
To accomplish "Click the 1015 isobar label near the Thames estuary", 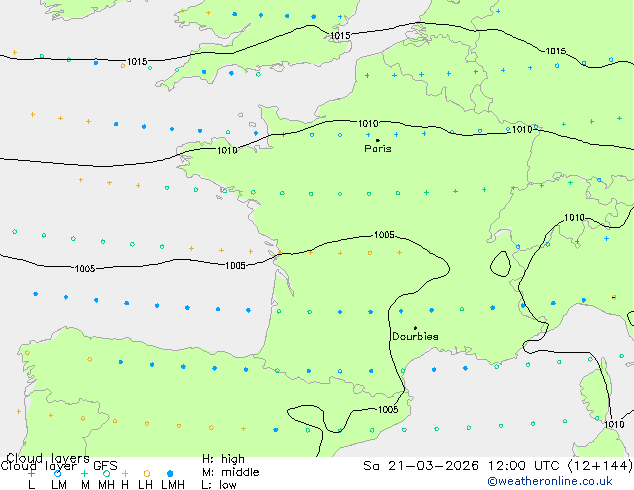I will [340, 36].
